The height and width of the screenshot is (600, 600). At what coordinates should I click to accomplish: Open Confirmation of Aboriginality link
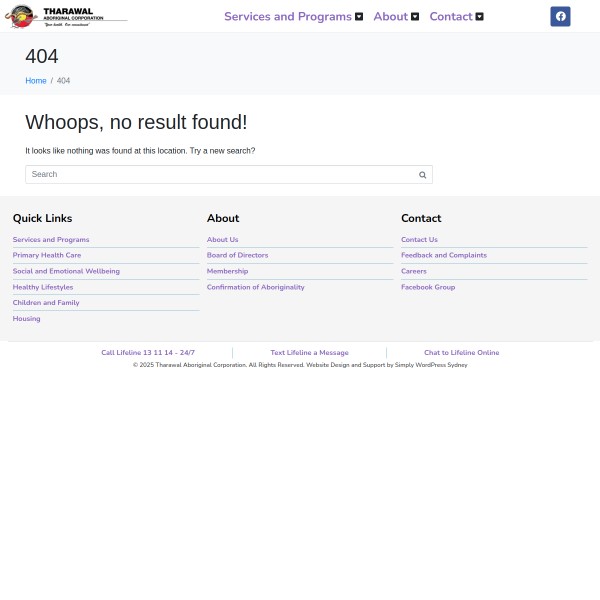255,287
